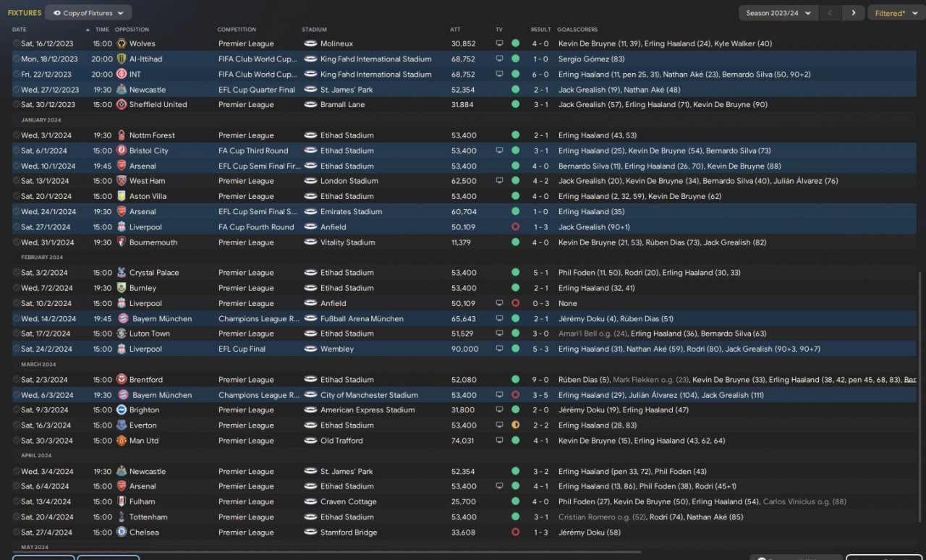Click the 74,031 attendance figure
The image size is (926, 560).
463,441
